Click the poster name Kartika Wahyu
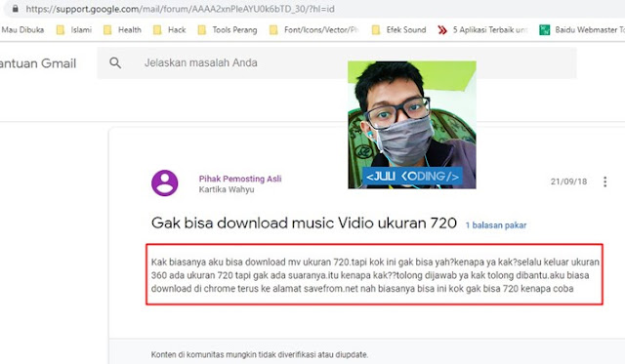Viewport: 625px width, 364px height. click(227, 189)
